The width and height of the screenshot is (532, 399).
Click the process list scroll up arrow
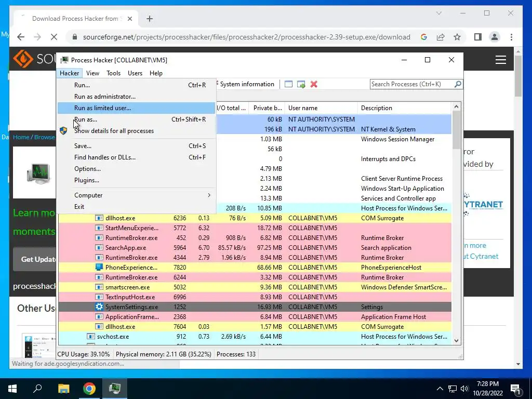pos(456,107)
